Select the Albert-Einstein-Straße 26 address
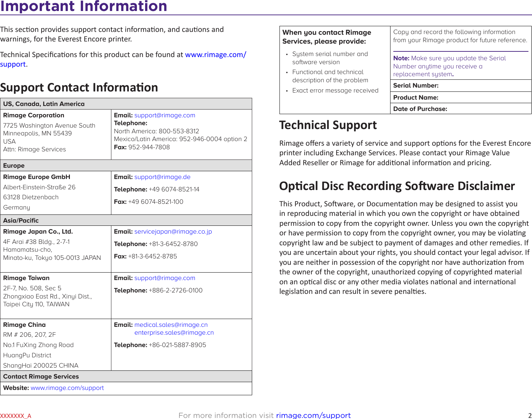Image resolution: width=532 pixels, height=419 pixels. [39, 187]
